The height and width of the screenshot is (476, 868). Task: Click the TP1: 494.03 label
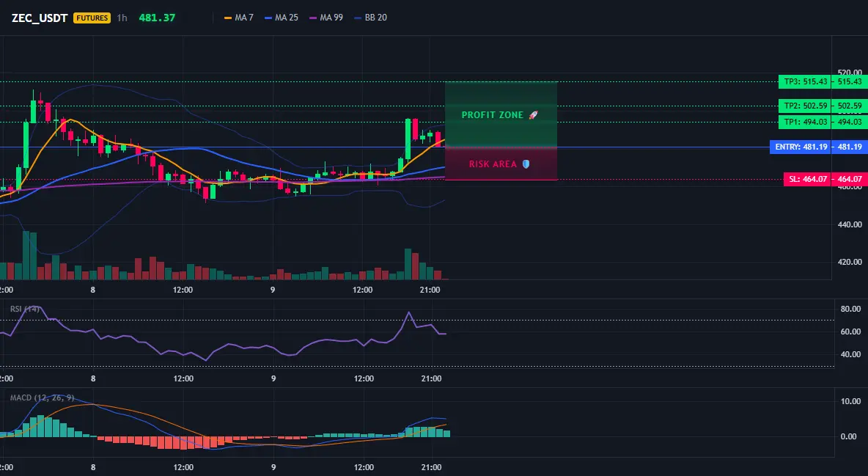(x=805, y=122)
